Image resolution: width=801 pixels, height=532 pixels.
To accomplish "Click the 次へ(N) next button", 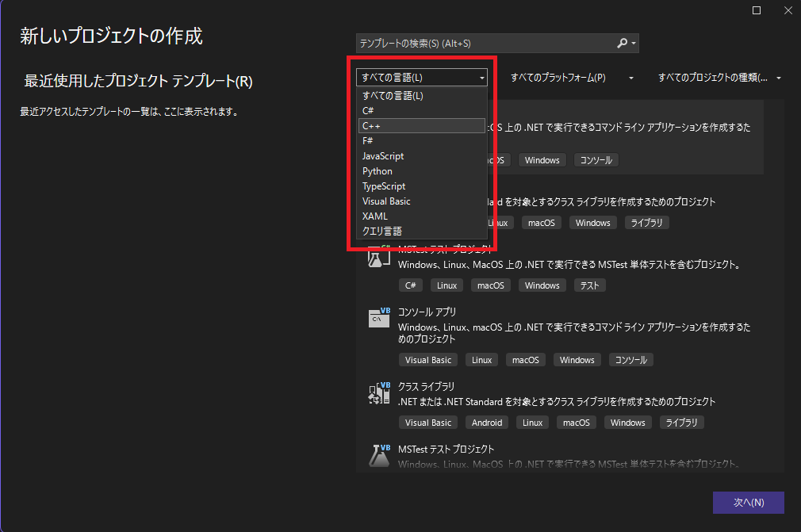I will pos(748,503).
